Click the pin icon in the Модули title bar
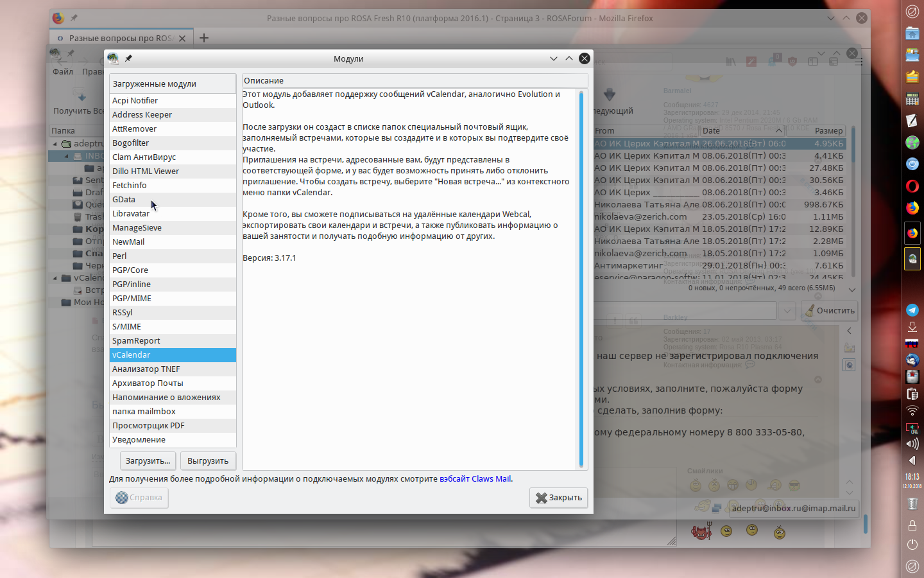The image size is (924, 578). tap(128, 58)
